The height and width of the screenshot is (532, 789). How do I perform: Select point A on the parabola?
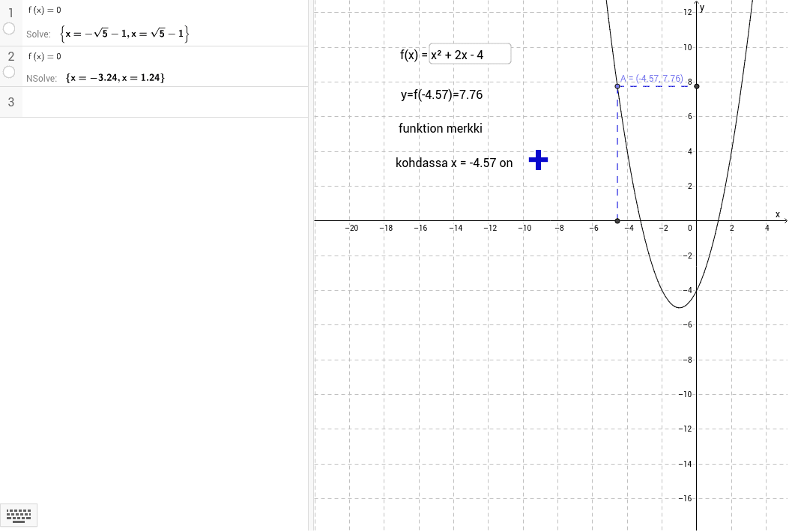point(617,86)
